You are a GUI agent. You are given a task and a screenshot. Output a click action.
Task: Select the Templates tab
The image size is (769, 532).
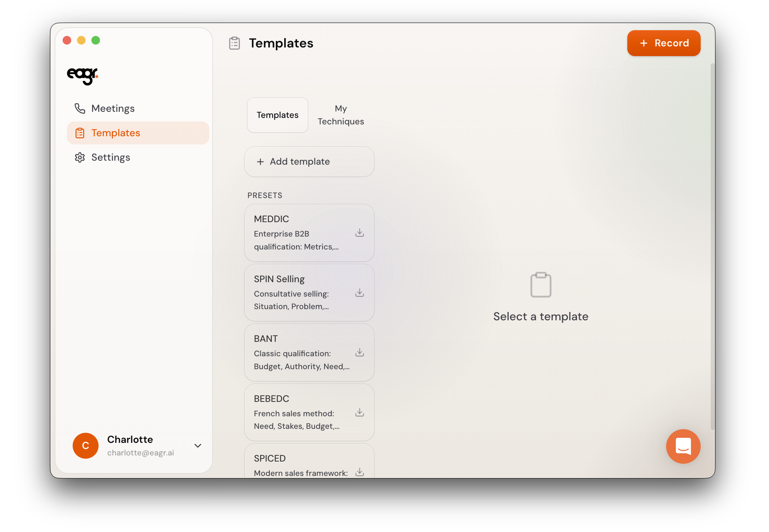(x=277, y=115)
